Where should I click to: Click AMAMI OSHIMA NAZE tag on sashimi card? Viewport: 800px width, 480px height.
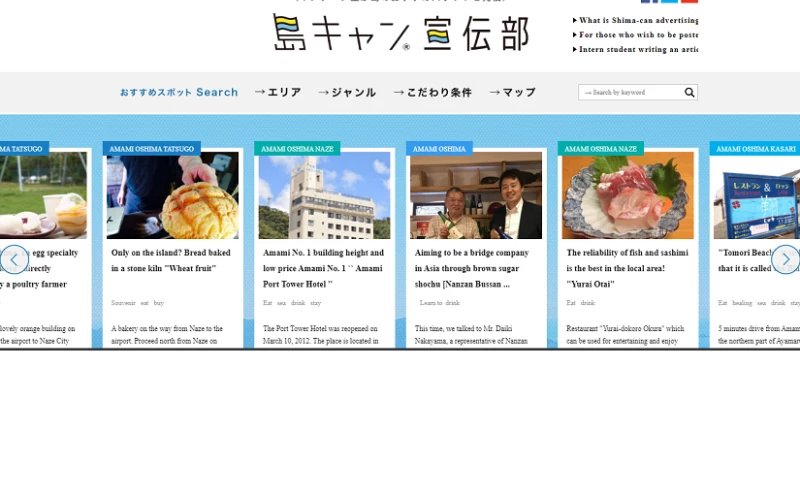click(x=601, y=148)
